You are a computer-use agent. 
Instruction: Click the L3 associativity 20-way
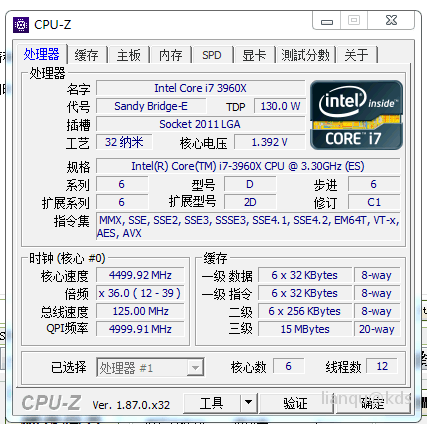(377, 329)
